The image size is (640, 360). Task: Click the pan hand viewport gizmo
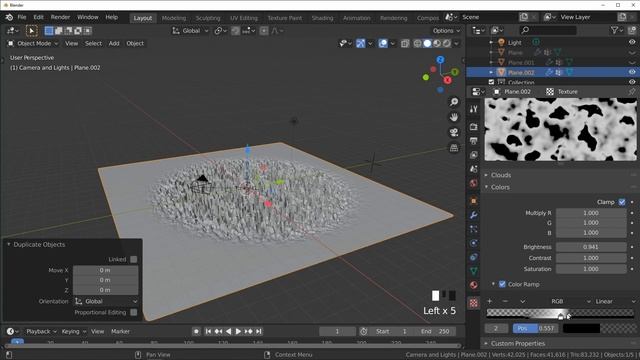pyautogui.click(x=454, y=117)
